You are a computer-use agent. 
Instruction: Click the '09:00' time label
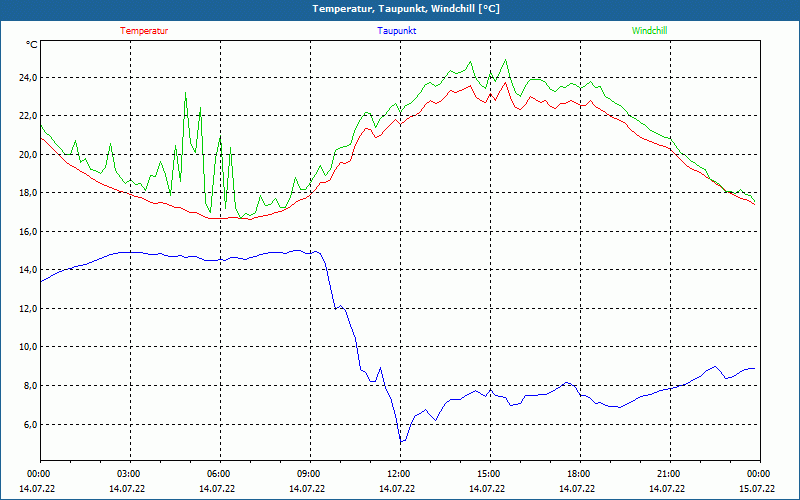[310, 474]
